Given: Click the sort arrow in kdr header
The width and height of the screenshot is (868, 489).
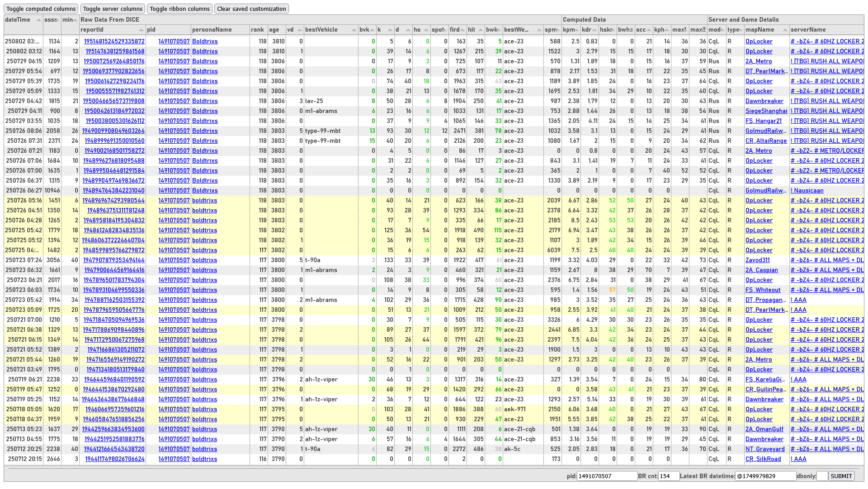Looking at the screenshot, I should (595, 30).
